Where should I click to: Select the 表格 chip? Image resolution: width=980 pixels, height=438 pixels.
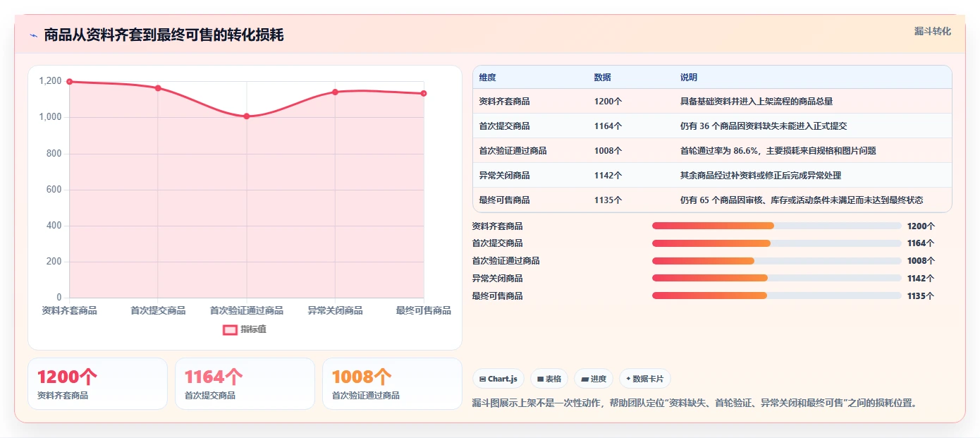point(549,379)
